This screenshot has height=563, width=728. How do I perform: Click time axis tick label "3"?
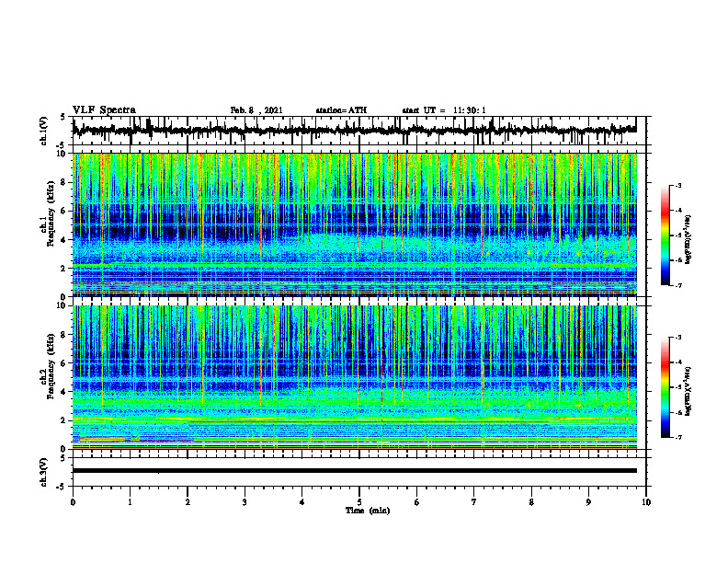pyautogui.click(x=245, y=502)
